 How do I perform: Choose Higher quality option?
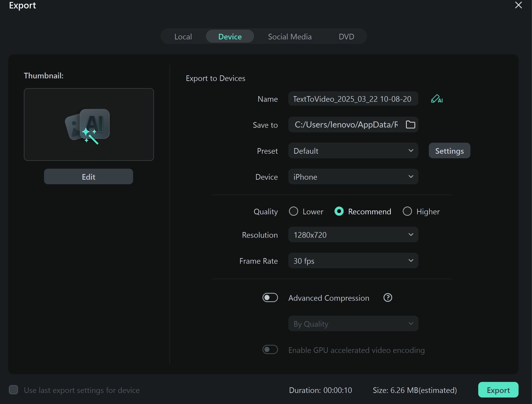click(x=407, y=211)
